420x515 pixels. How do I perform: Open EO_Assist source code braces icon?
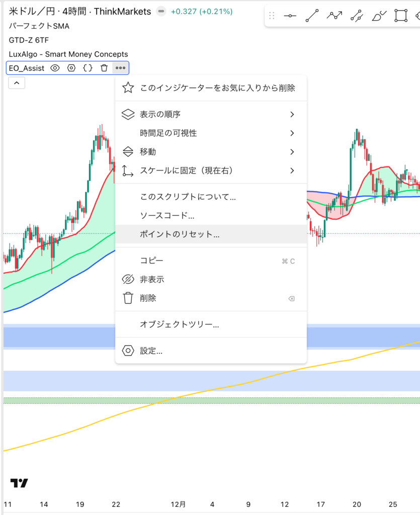tap(88, 68)
